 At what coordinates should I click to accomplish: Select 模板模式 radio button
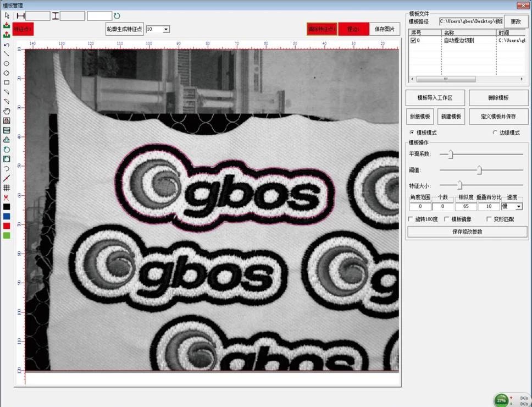coord(412,133)
